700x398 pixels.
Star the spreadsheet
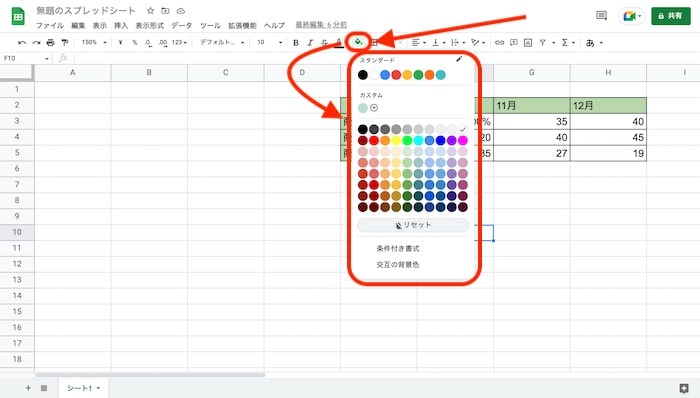click(150, 11)
